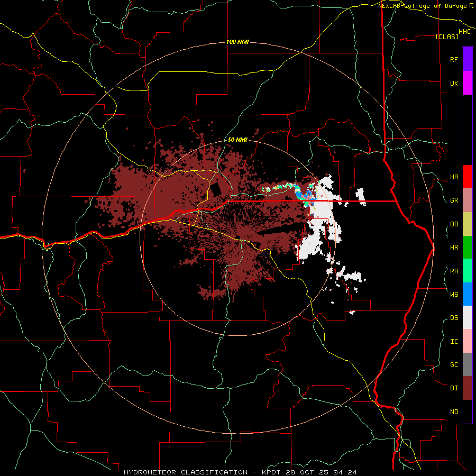Click the DS legend label
Viewport: 476px width, 476px height.
pyautogui.click(x=454, y=318)
